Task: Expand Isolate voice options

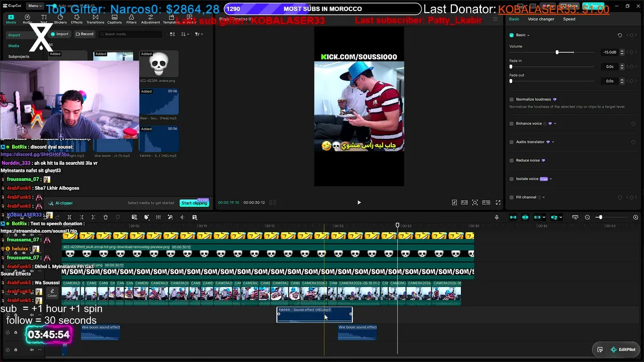Action: [550, 179]
